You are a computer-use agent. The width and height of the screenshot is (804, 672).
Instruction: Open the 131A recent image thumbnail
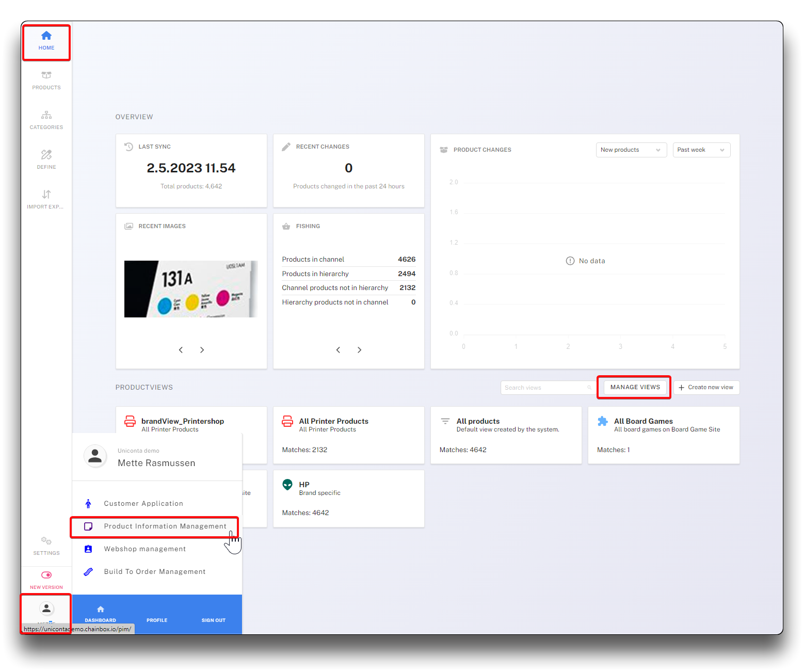(191, 289)
